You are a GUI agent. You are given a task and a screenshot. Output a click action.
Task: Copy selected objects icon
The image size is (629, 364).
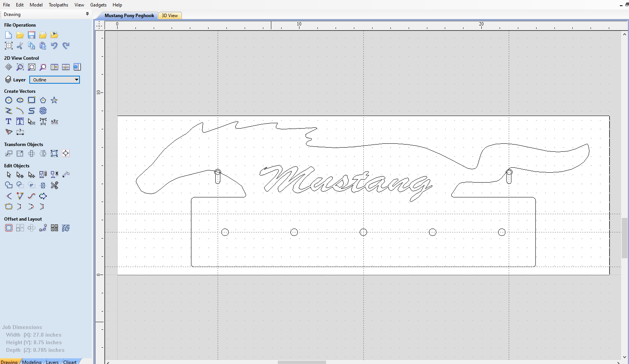(32, 46)
